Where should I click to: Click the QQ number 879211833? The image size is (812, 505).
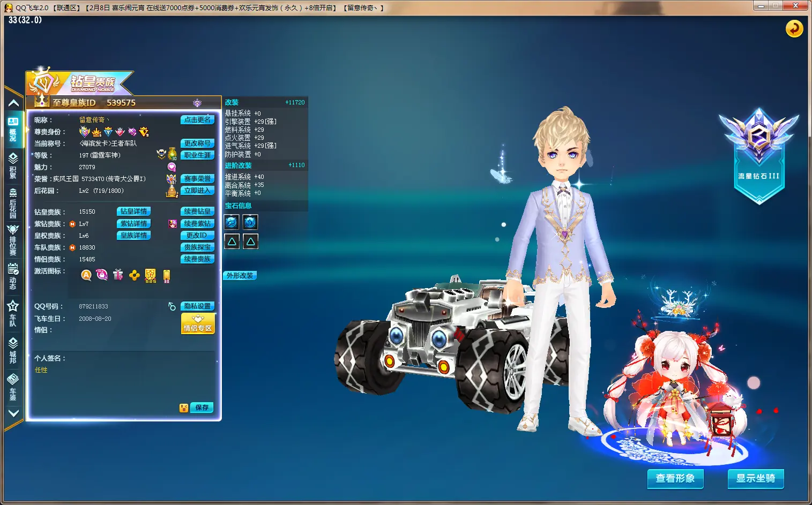coord(93,306)
